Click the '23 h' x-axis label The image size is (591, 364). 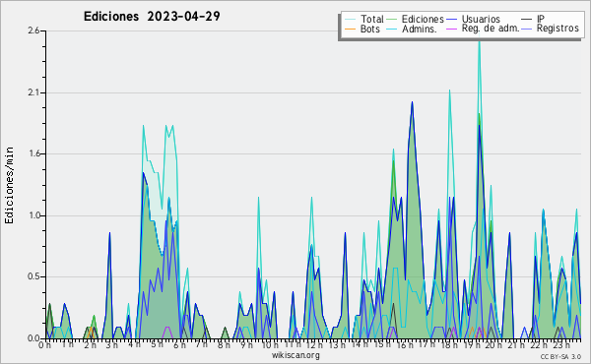point(562,345)
